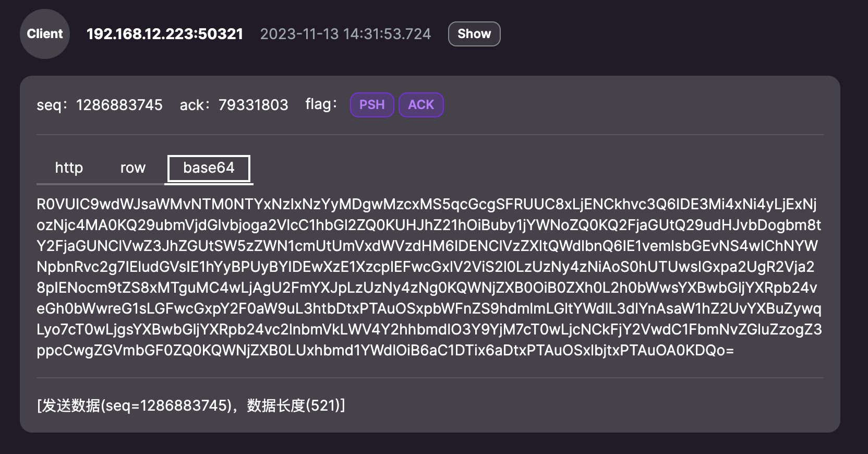
Task: Click the base64 line starting eGh0bWwreG1sLGFw
Action: click(429, 308)
